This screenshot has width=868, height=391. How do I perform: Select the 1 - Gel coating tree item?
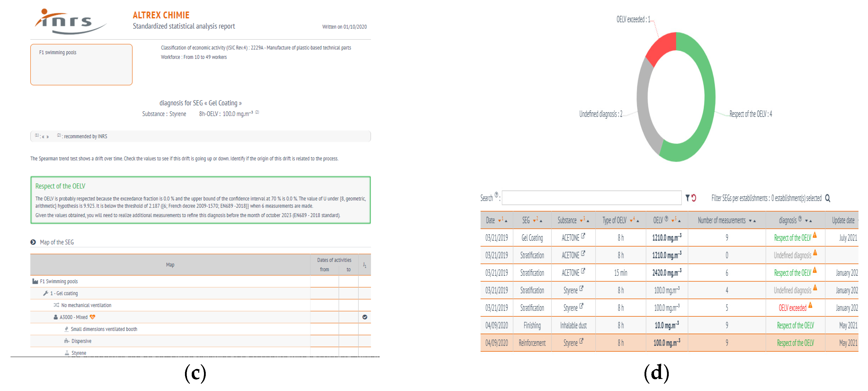point(64,293)
